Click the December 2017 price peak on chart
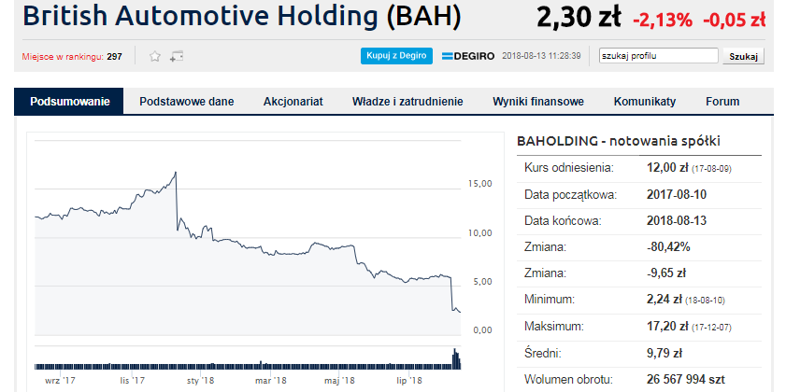The width and height of the screenshot is (786, 392). tap(175, 173)
